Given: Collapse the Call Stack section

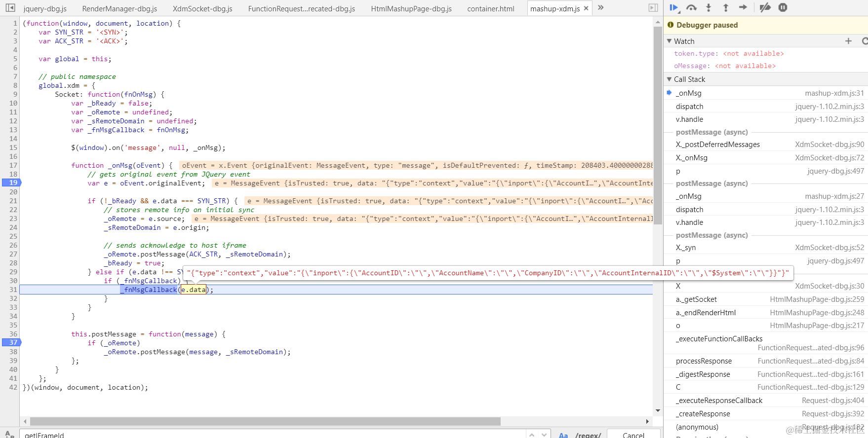Looking at the screenshot, I should [670, 79].
